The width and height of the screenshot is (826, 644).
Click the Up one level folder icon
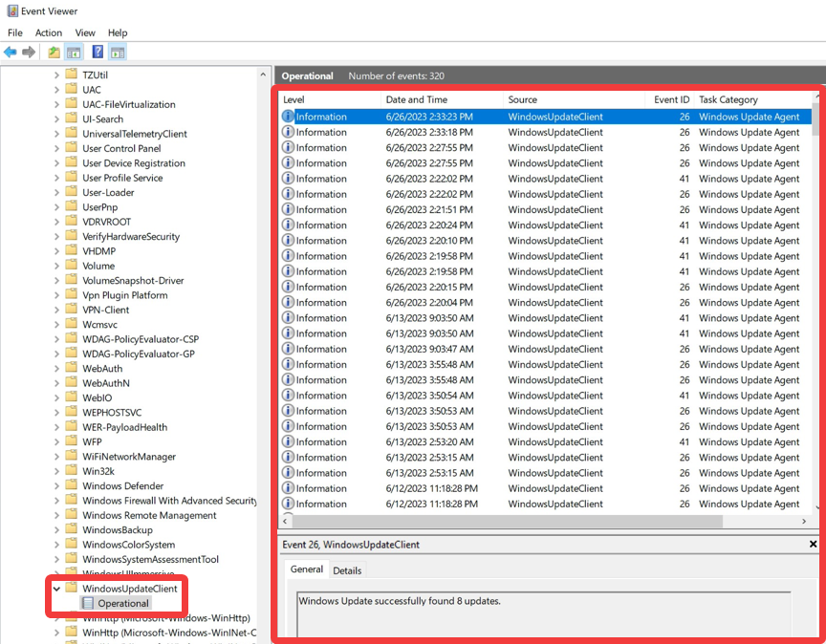(54, 53)
